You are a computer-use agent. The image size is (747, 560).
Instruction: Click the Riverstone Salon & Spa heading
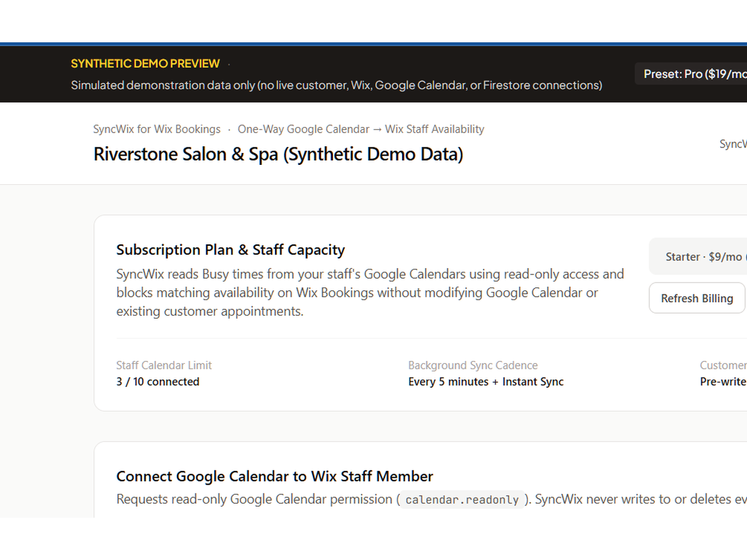[278, 154]
